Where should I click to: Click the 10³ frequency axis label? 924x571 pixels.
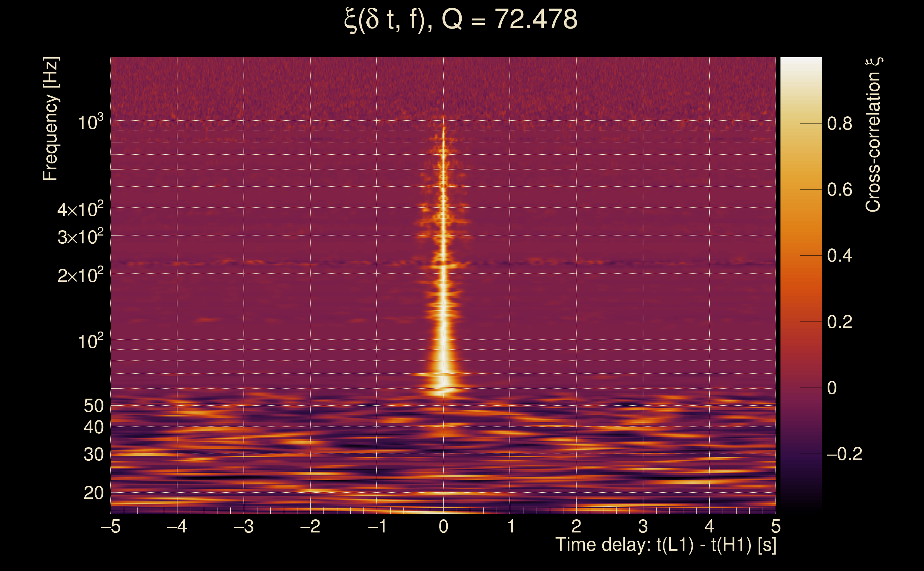(x=90, y=122)
